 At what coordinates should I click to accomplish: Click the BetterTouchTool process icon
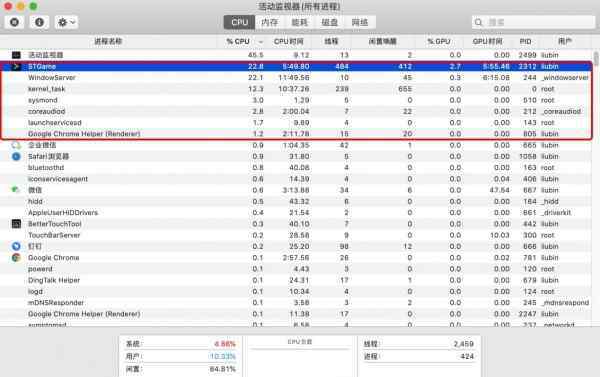16,224
